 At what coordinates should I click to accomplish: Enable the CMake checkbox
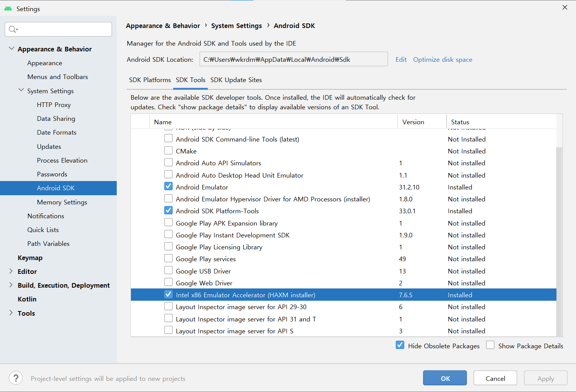[x=168, y=150]
